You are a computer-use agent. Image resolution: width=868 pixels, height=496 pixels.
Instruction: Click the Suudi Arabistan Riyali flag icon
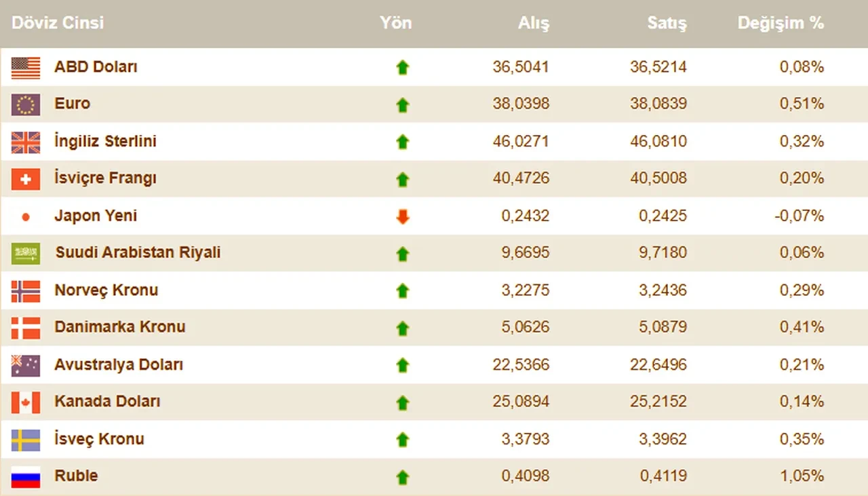click(x=26, y=253)
